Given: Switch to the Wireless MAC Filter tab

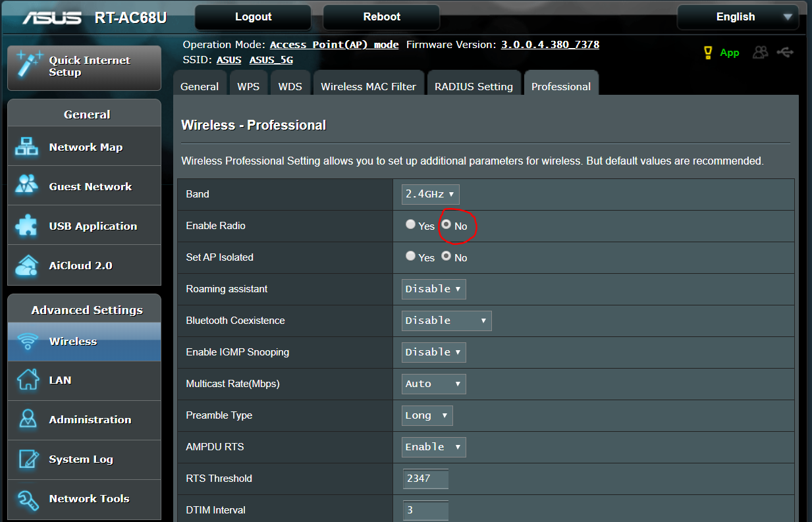Looking at the screenshot, I should [368, 86].
